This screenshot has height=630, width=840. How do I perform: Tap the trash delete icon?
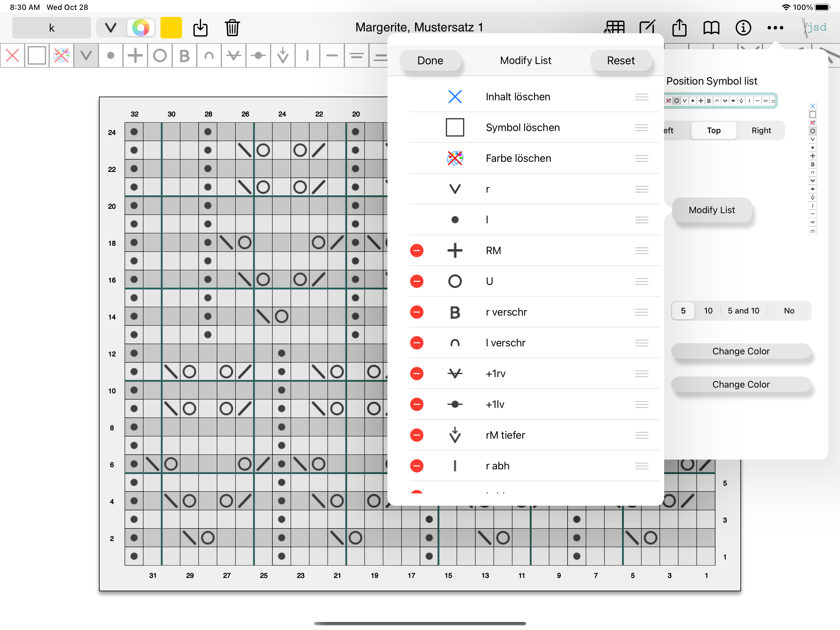coord(232,28)
